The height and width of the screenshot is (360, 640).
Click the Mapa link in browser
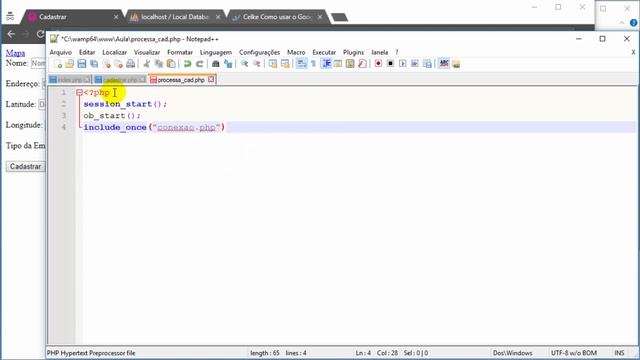15,53
